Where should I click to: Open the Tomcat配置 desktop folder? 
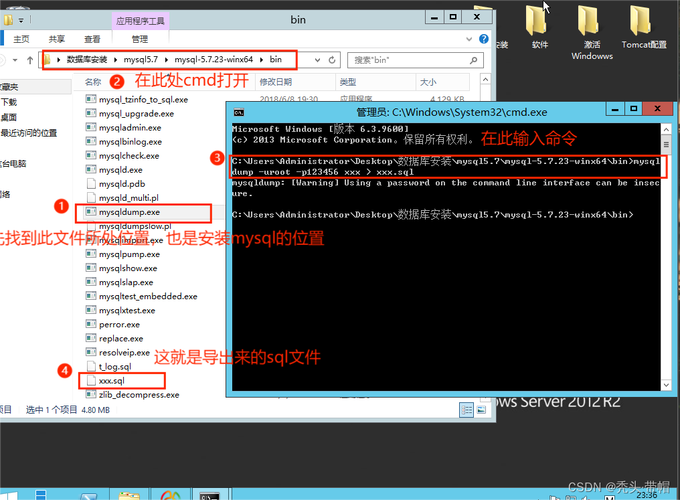(x=644, y=27)
